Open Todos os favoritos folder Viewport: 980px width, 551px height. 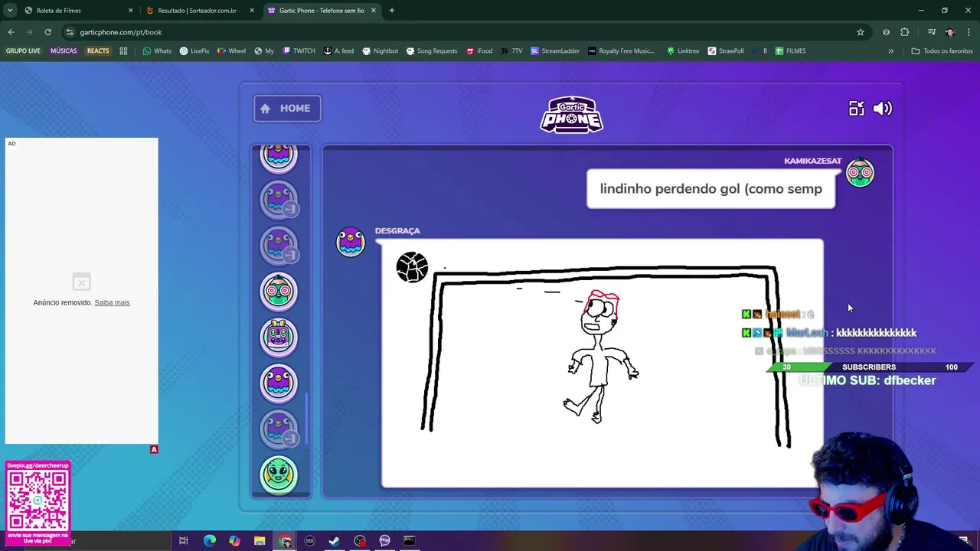point(942,51)
